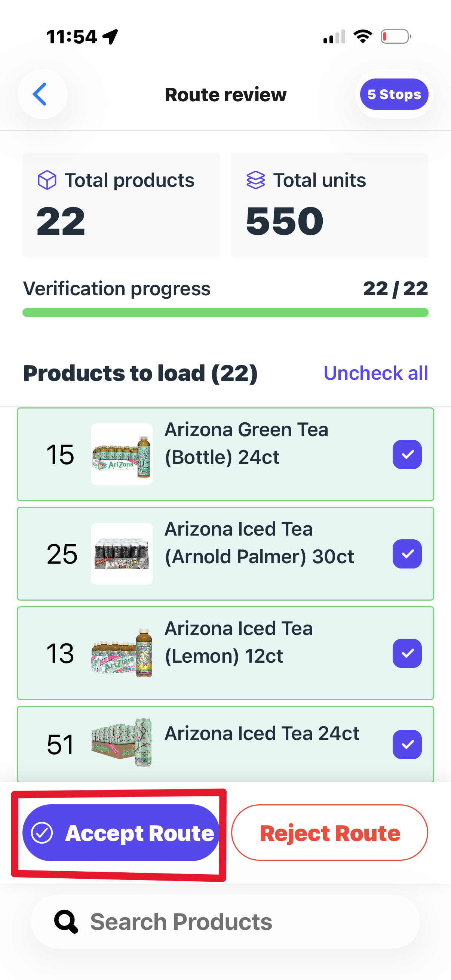This screenshot has width=451, height=980.
Task: Open Arizona Green Tea bottle thumbnail
Action: point(122,454)
